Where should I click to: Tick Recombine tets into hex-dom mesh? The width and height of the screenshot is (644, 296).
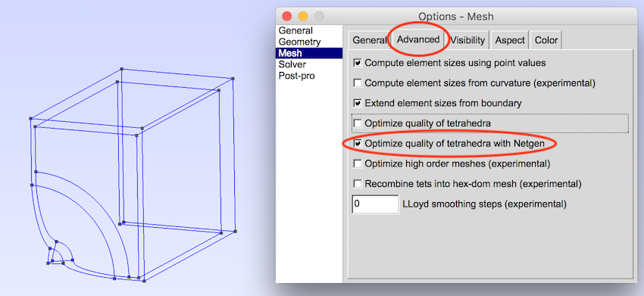tap(358, 183)
